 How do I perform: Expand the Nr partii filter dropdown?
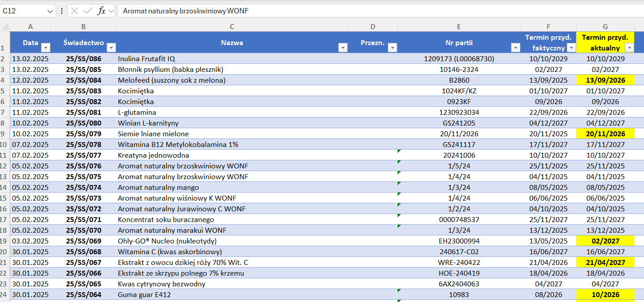pyautogui.click(x=515, y=48)
